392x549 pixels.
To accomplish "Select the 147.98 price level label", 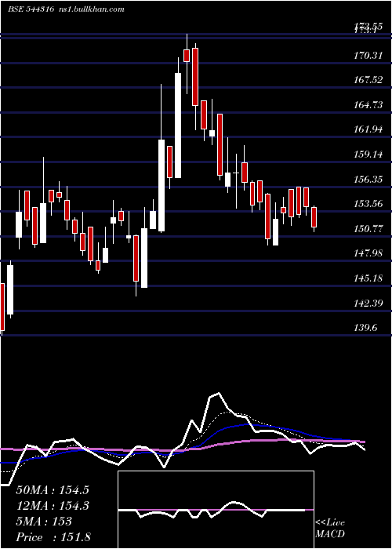I will click(368, 253).
